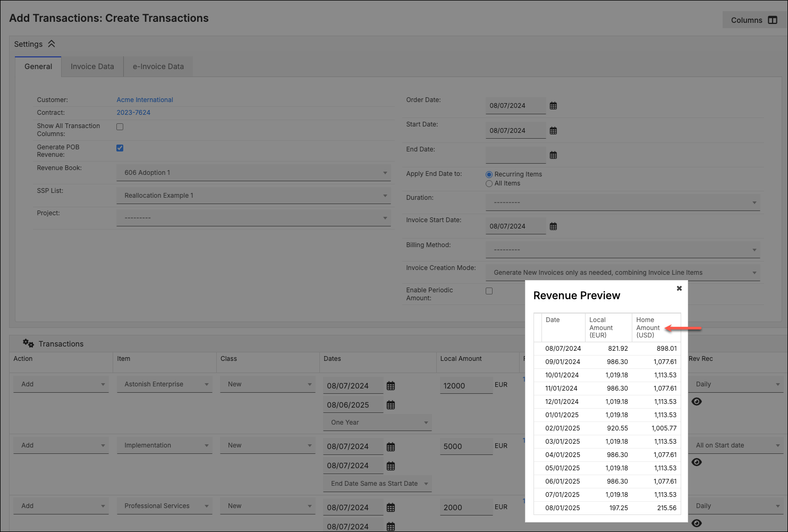Open Class dropdown in Implementation row
Viewport: 788px width, 532px height.
click(x=268, y=445)
